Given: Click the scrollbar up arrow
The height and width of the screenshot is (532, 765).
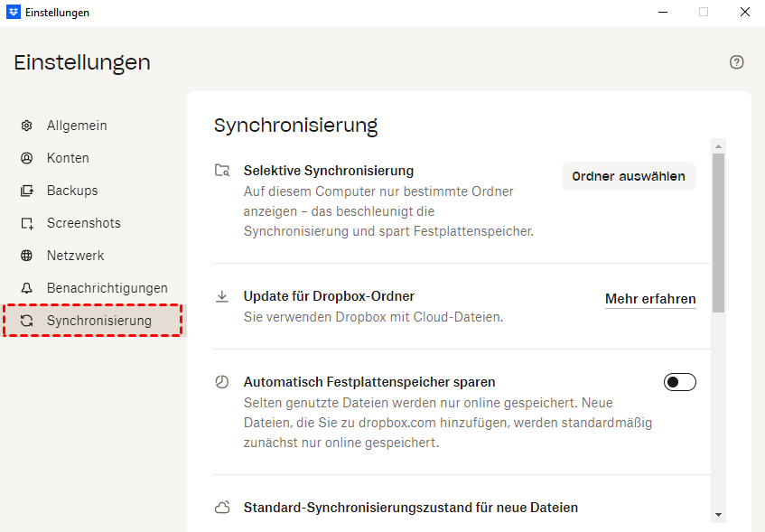Looking at the screenshot, I should pos(718,145).
